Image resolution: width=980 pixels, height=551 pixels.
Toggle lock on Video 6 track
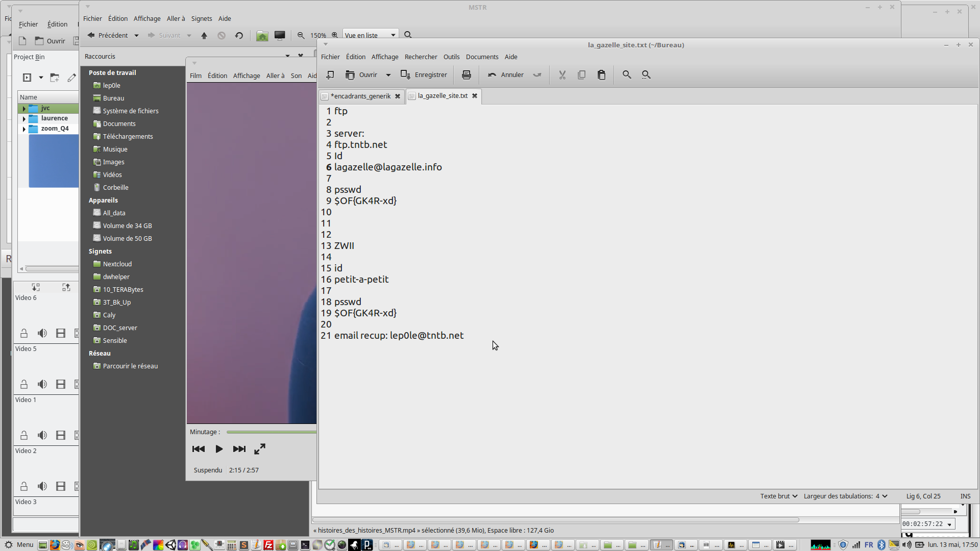(x=24, y=333)
